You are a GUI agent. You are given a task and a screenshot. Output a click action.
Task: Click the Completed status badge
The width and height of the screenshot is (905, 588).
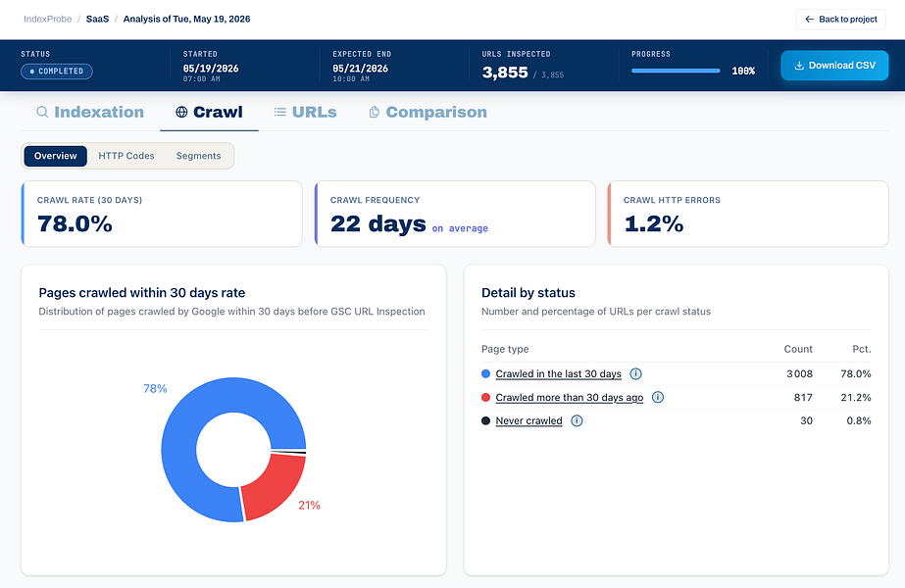pyautogui.click(x=57, y=71)
